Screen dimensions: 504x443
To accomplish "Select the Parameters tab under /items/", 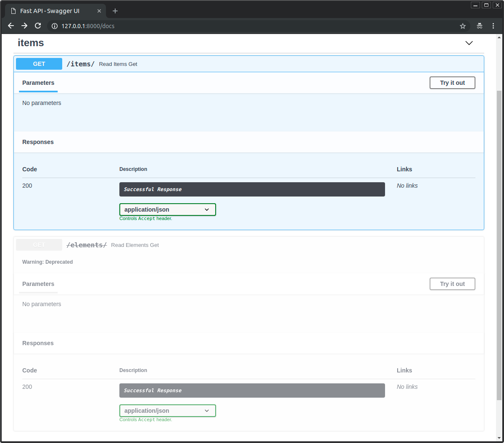I will [x=38, y=83].
